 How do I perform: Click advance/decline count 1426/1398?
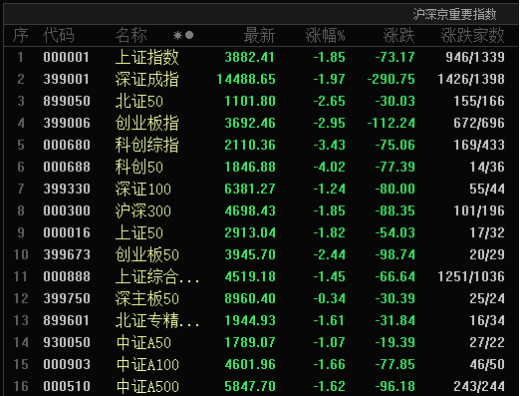point(471,79)
